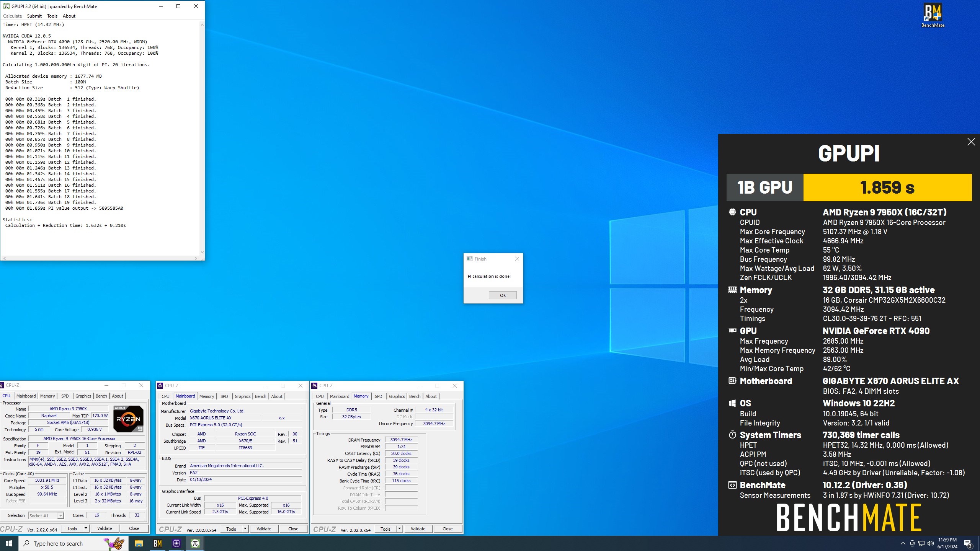The height and width of the screenshot is (551, 980).
Task: Open About tab in CPU-Z Mainboard window
Action: (x=277, y=396)
